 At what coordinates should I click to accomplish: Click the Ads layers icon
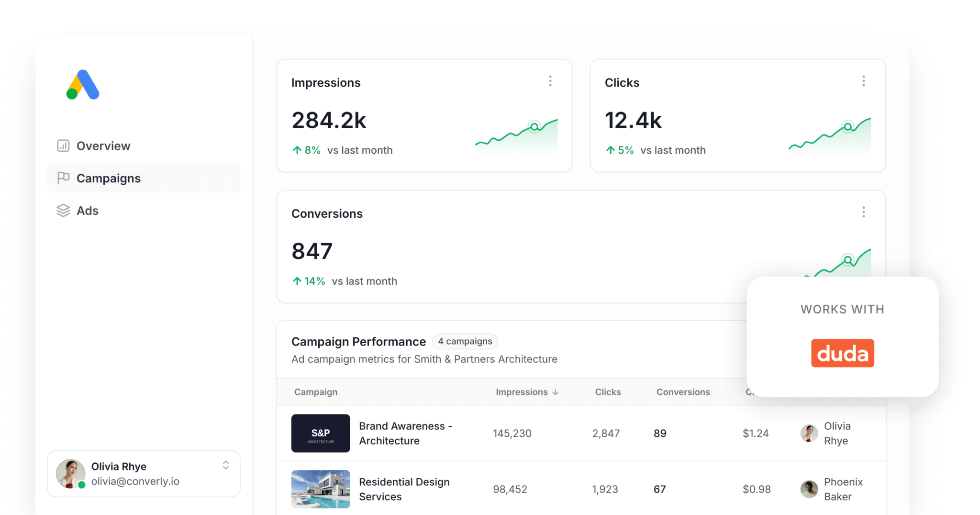(x=63, y=211)
